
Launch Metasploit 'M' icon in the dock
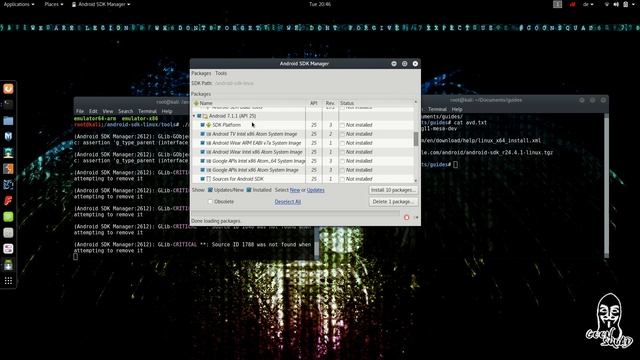tap(8, 136)
